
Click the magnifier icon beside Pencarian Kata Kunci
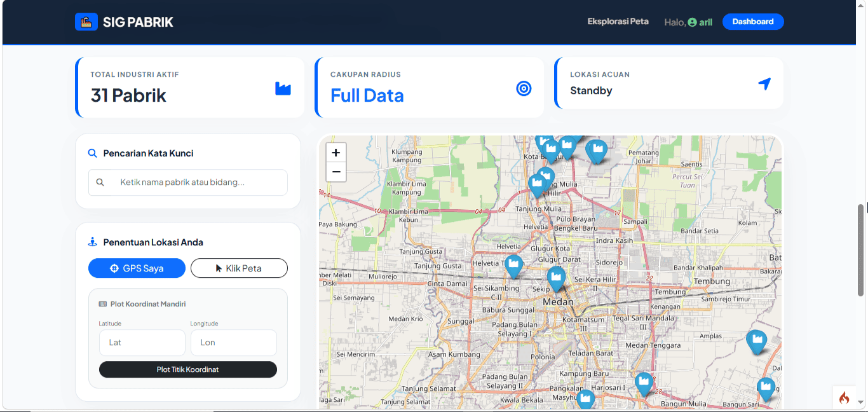93,153
